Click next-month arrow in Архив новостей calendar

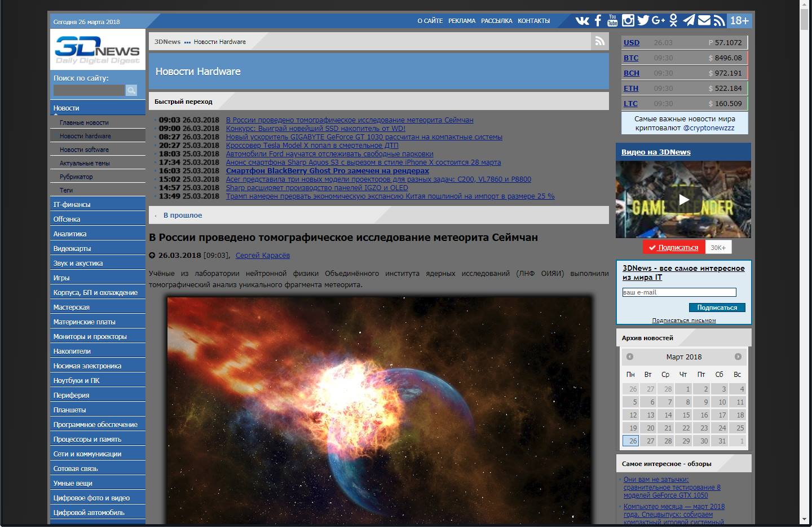738,357
